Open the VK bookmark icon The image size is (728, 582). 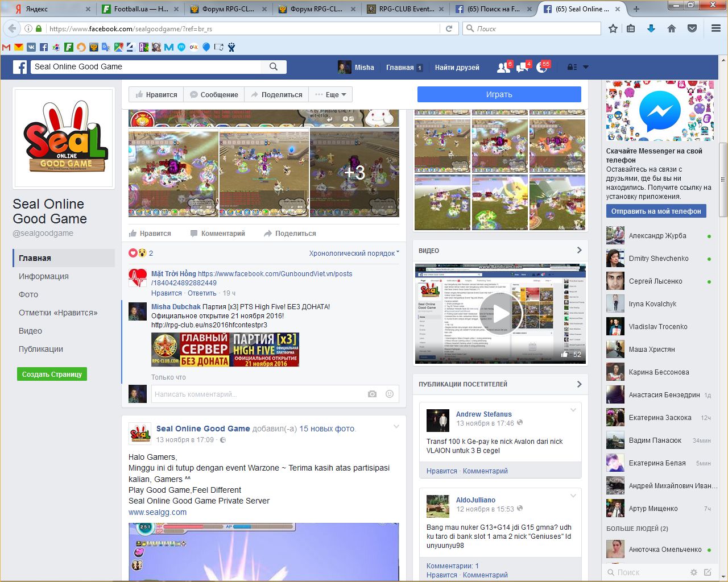point(31,47)
